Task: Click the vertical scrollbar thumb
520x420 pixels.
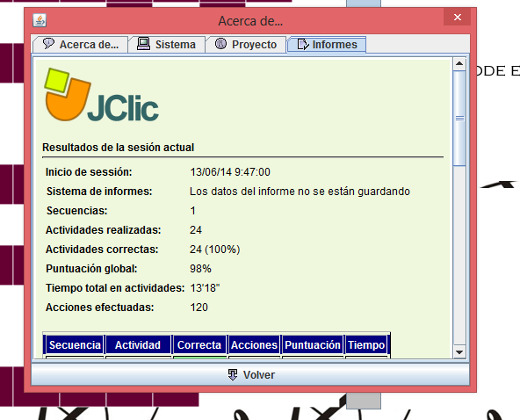Action: click(459, 118)
